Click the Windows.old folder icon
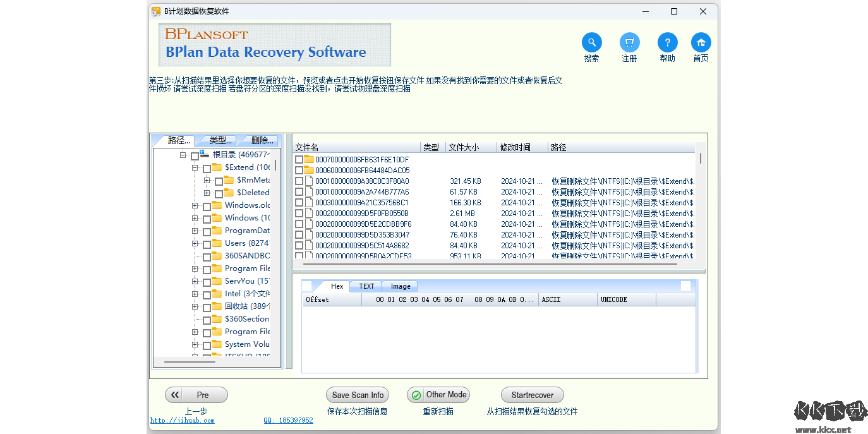Screen dimensions: 868x434 [x=217, y=205]
